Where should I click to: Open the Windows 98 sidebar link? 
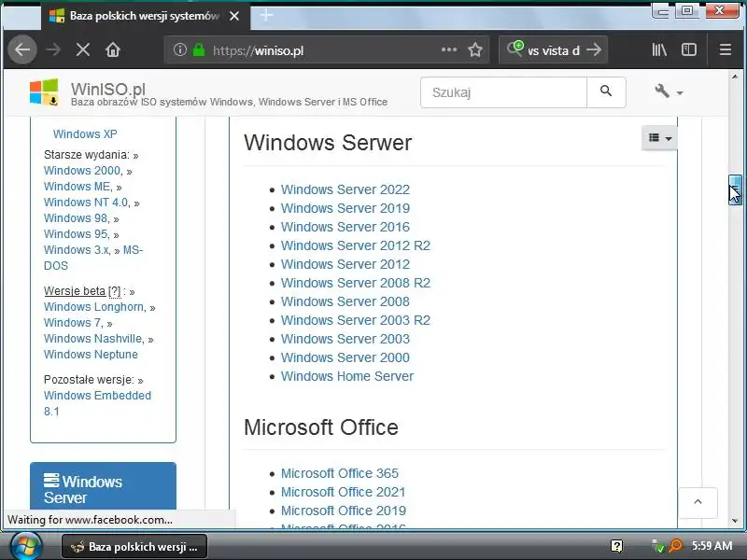(76, 218)
